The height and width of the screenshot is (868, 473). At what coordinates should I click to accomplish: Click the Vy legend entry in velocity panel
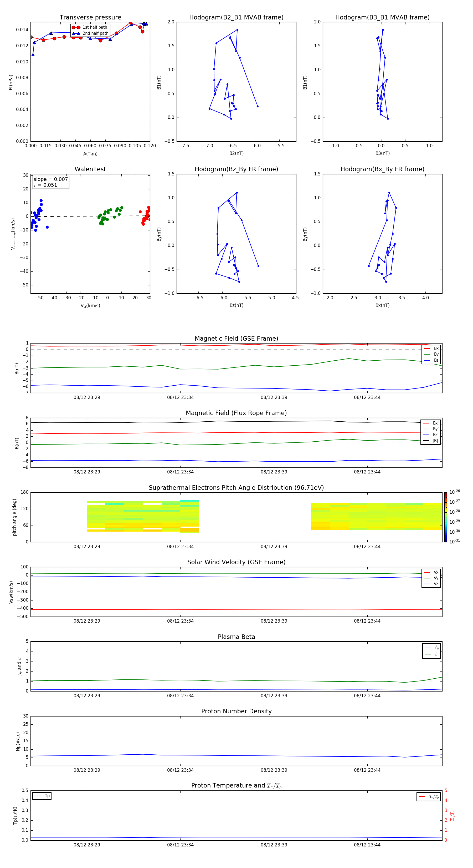click(x=431, y=578)
